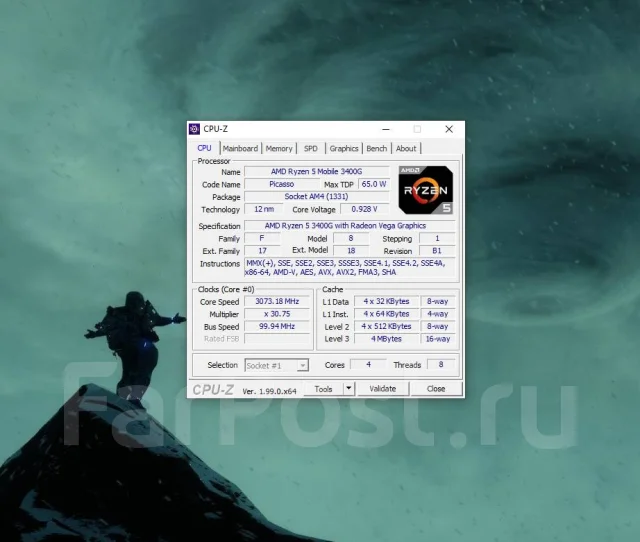Screen dimensions: 640x542
Task: Open the Mainboard tab
Action: point(240,149)
